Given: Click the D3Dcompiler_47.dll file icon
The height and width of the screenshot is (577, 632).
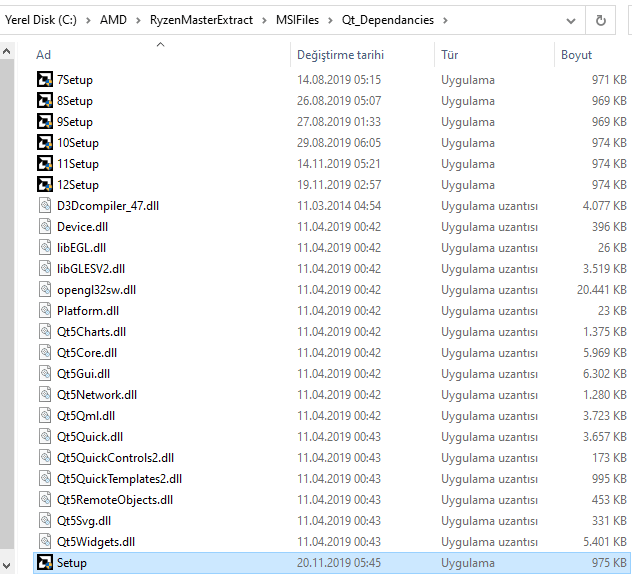Looking at the screenshot, I should coord(45,205).
